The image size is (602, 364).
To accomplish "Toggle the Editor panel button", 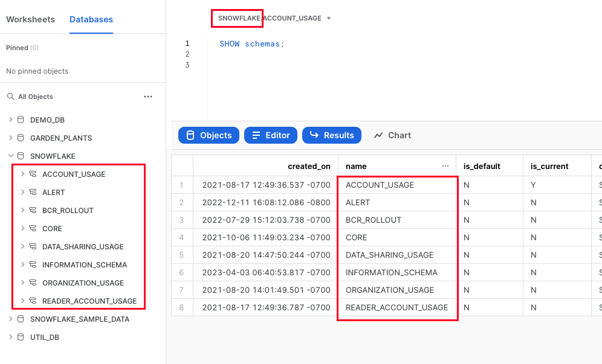I will pyautogui.click(x=271, y=135).
